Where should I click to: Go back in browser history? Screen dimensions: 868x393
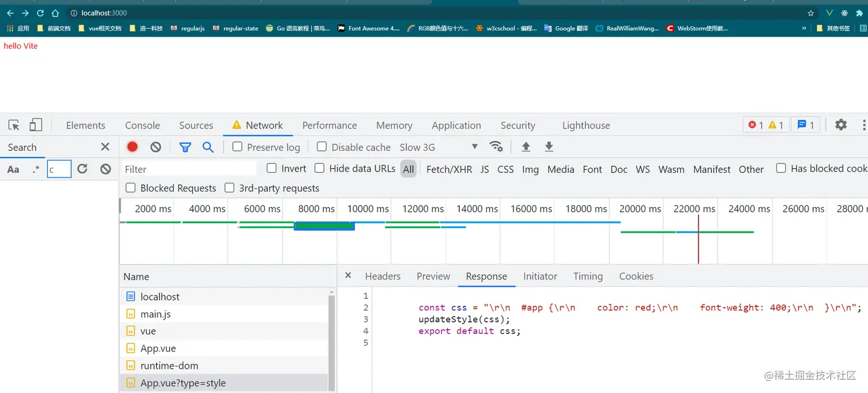coord(10,13)
